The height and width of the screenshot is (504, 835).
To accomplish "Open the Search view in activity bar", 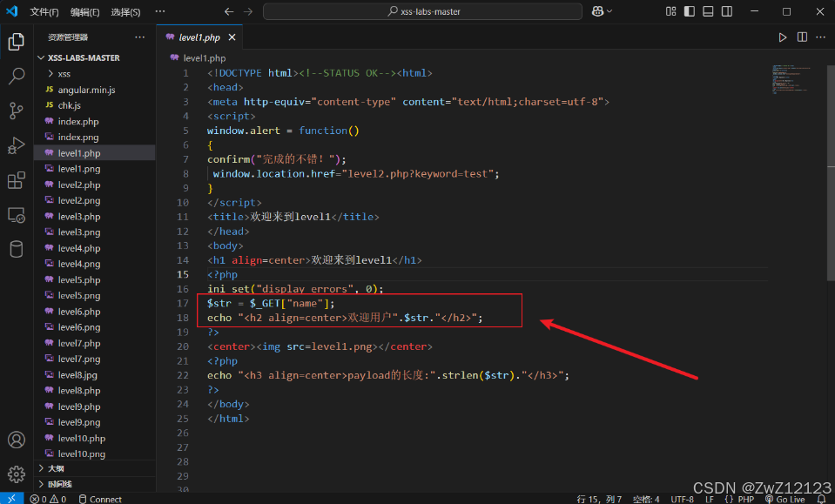I will [16, 76].
